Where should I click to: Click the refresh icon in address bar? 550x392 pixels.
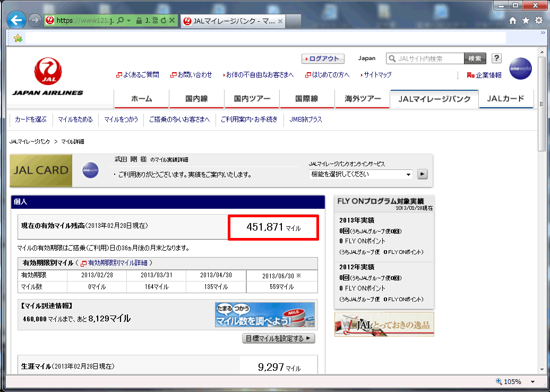[x=164, y=21]
